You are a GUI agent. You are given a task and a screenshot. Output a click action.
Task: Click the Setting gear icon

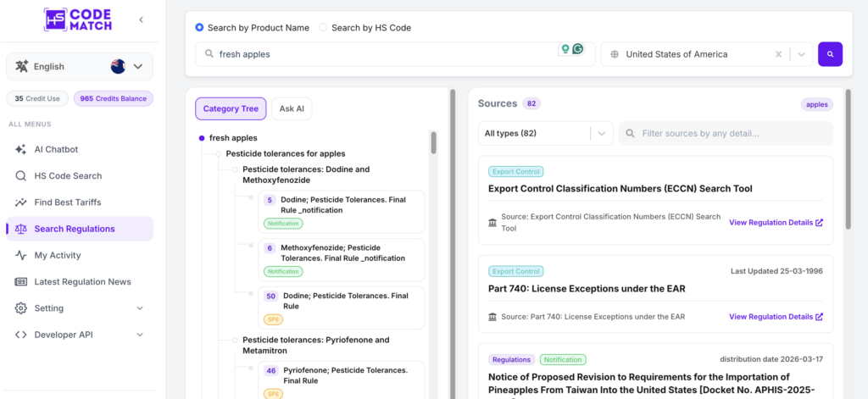(x=20, y=308)
